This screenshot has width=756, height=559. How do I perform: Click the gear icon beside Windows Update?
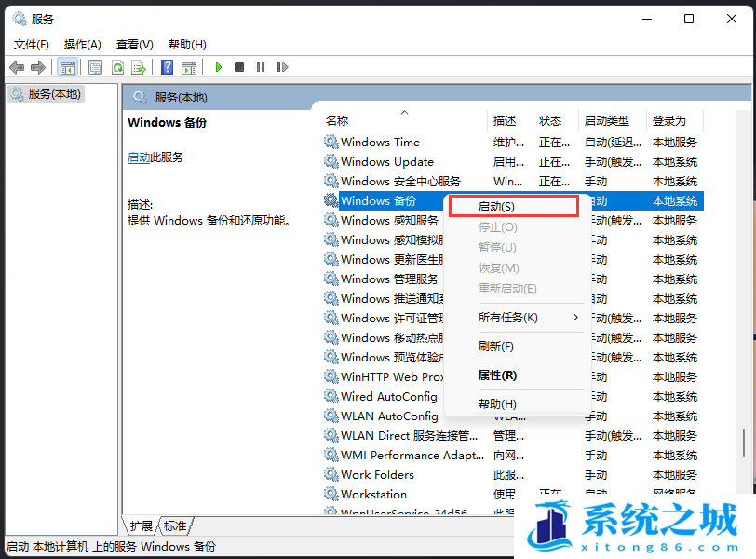pyautogui.click(x=331, y=161)
